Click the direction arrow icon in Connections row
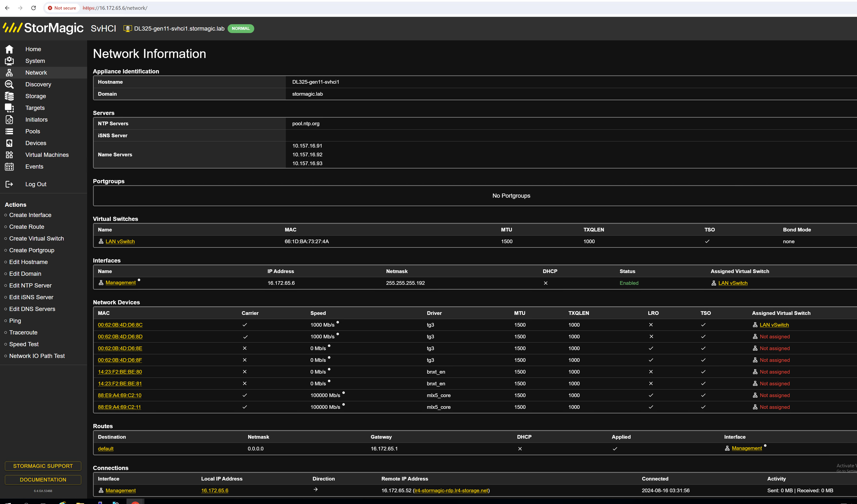Viewport: 857px width, 504px height. (x=316, y=489)
